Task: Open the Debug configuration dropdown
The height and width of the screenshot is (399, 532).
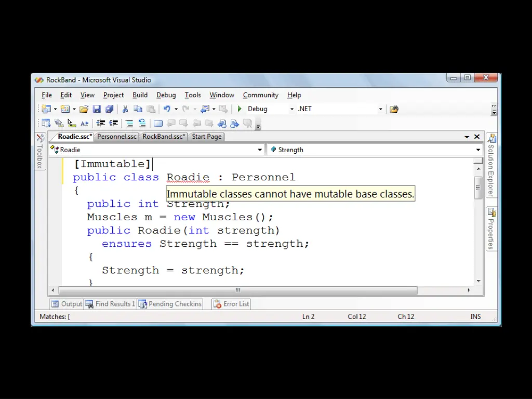Action: (x=292, y=109)
